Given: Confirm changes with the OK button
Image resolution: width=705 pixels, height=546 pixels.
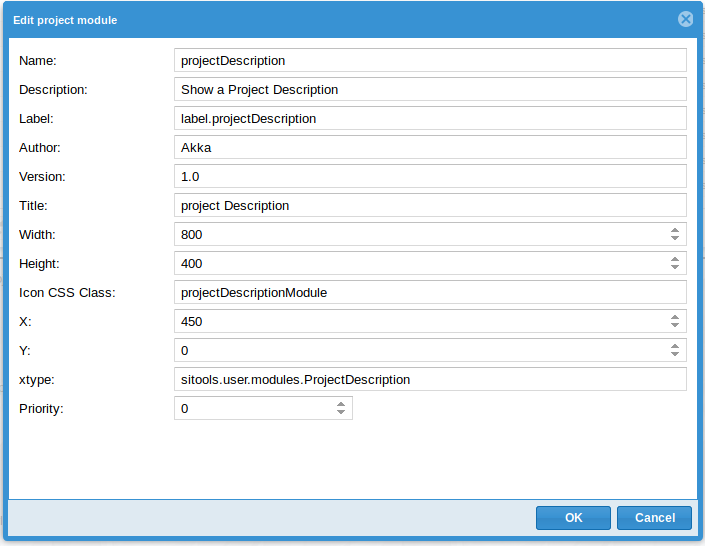Looking at the screenshot, I should 573,518.
